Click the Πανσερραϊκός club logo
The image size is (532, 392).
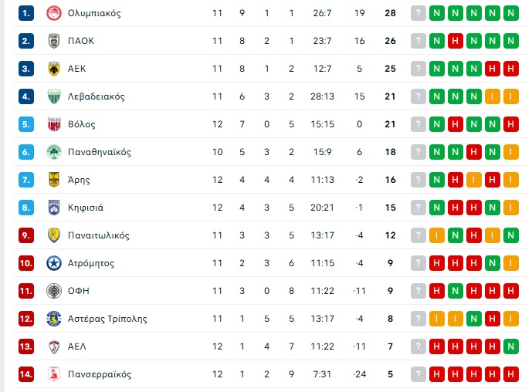tap(54, 374)
